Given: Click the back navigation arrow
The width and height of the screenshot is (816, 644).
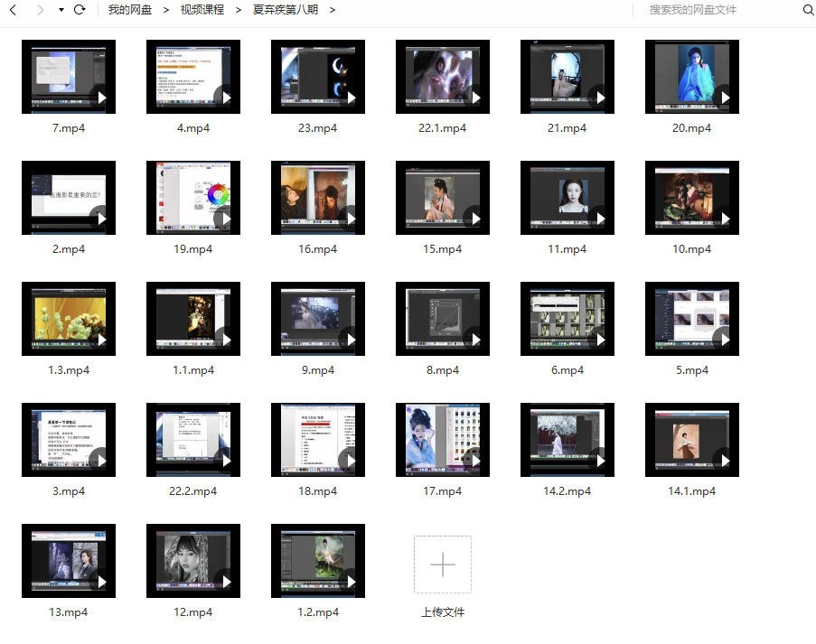Looking at the screenshot, I should click(x=13, y=10).
